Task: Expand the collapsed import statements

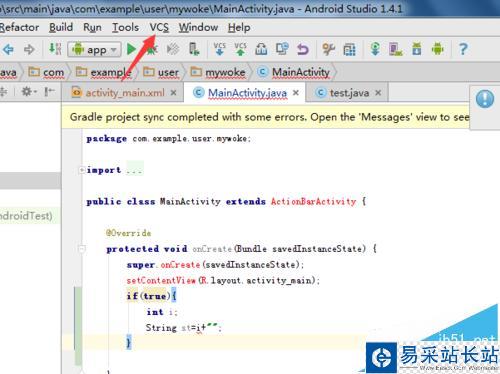Action: coord(81,170)
